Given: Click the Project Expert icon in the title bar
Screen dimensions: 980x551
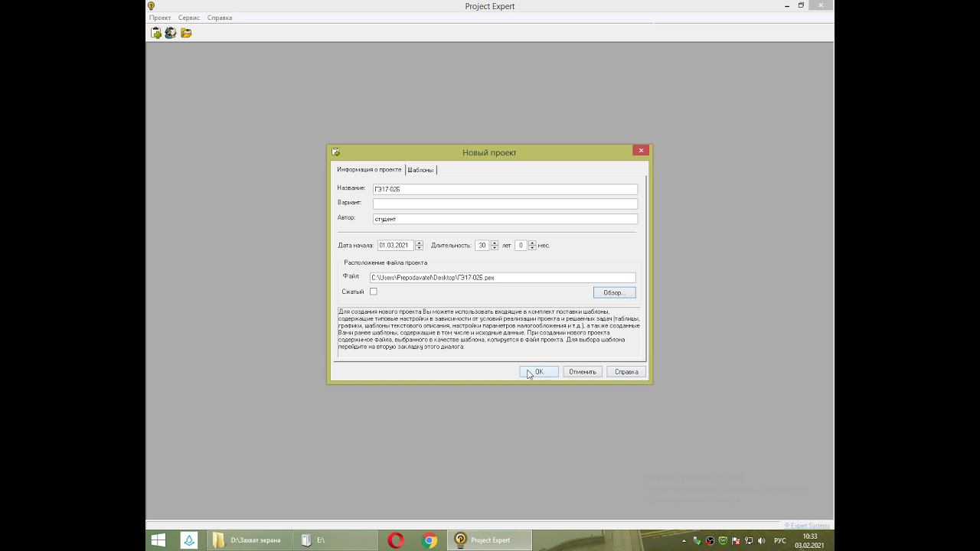Looking at the screenshot, I should [152, 6].
